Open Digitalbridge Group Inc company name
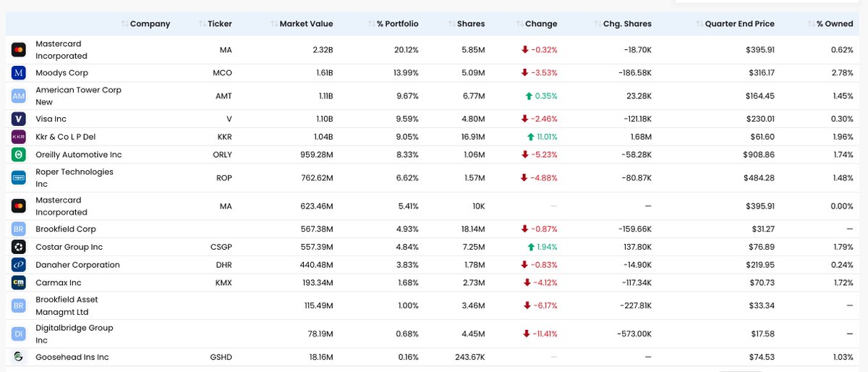 tap(73, 334)
